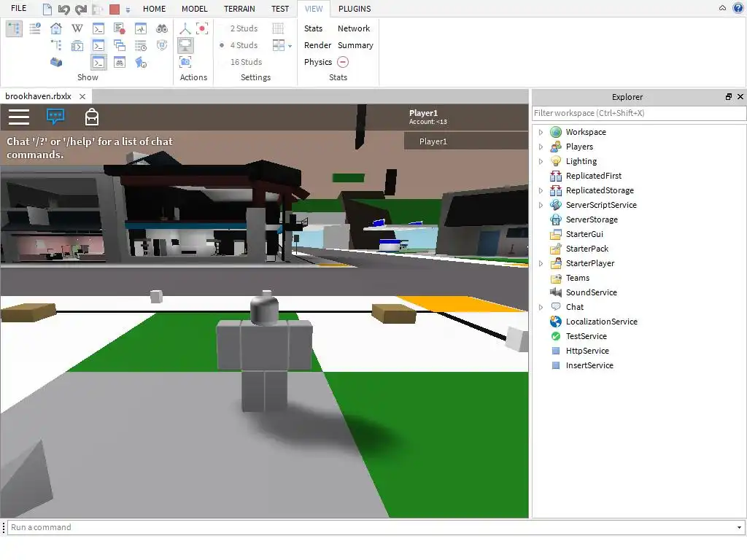Screen dimensions: 747x560
Task: Toggle the Explorer panel icon in Show group
Action: pos(15,28)
